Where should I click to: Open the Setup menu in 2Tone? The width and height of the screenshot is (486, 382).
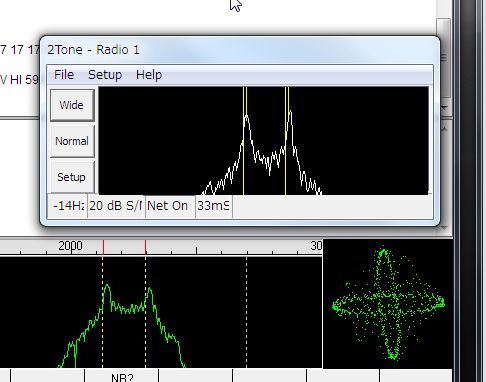pyautogui.click(x=105, y=75)
